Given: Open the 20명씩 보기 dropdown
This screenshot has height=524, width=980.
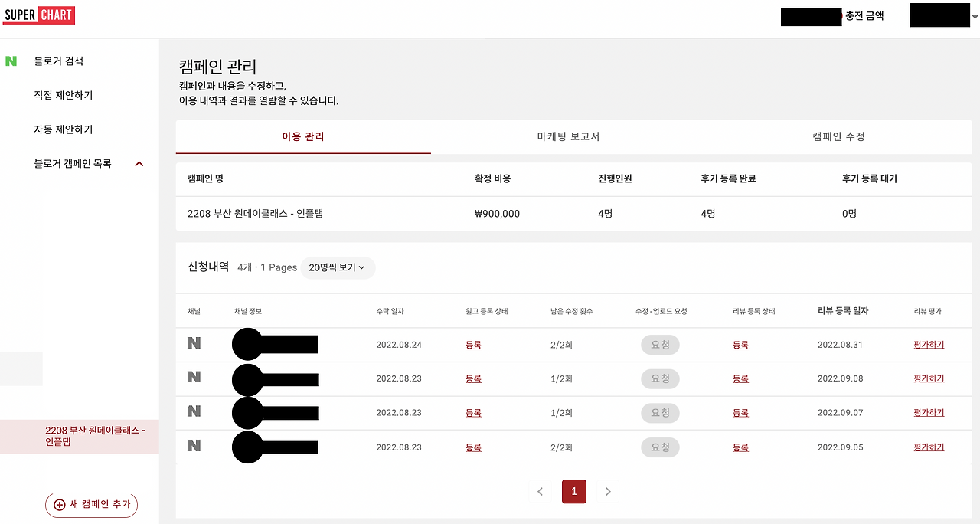Looking at the screenshot, I should pos(338,267).
